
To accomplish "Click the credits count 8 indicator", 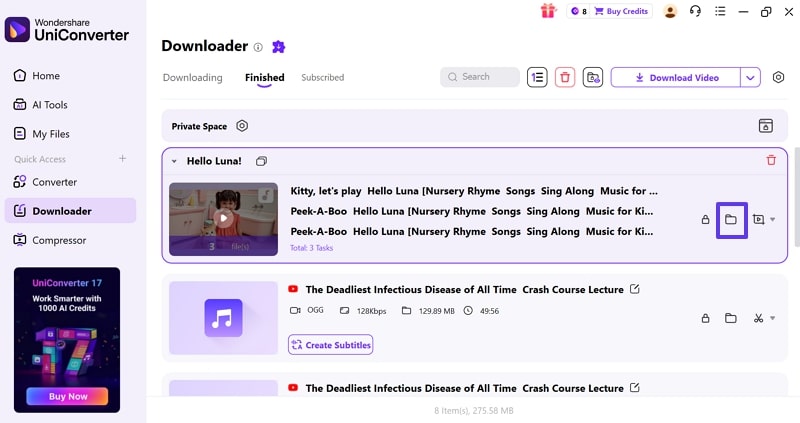I will [x=579, y=11].
